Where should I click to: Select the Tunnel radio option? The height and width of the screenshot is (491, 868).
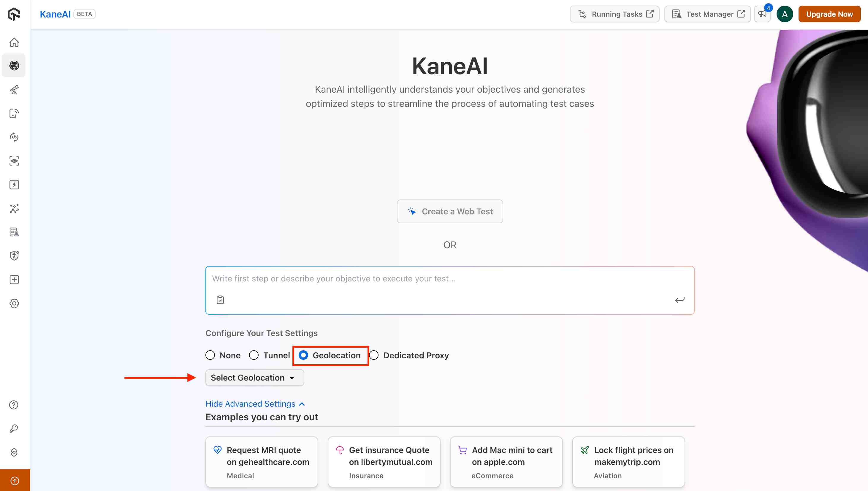pyautogui.click(x=254, y=355)
